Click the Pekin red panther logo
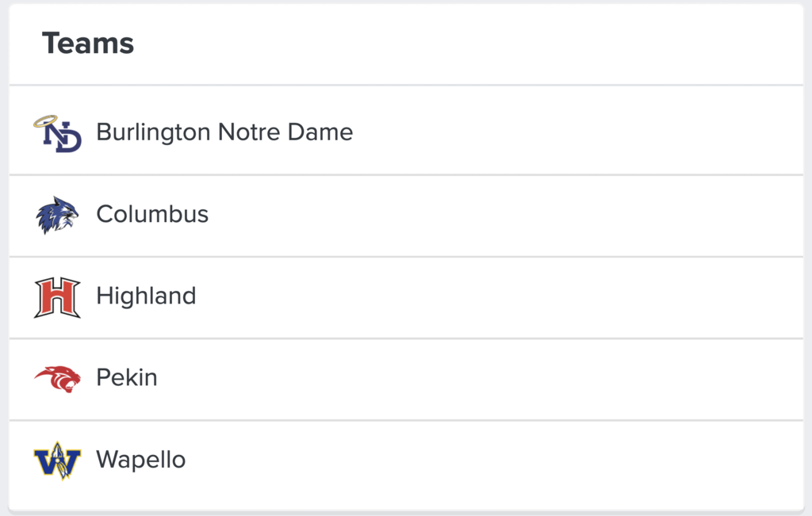 [x=57, y=379]
